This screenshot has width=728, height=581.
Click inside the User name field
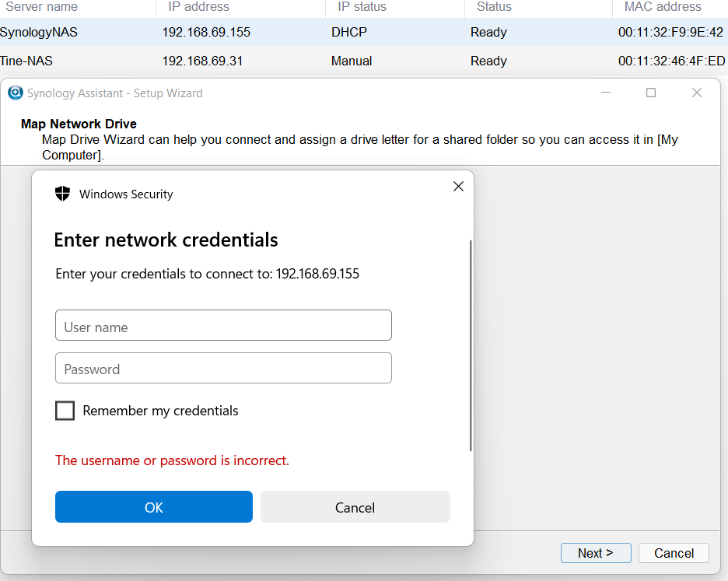click(223, 325)
